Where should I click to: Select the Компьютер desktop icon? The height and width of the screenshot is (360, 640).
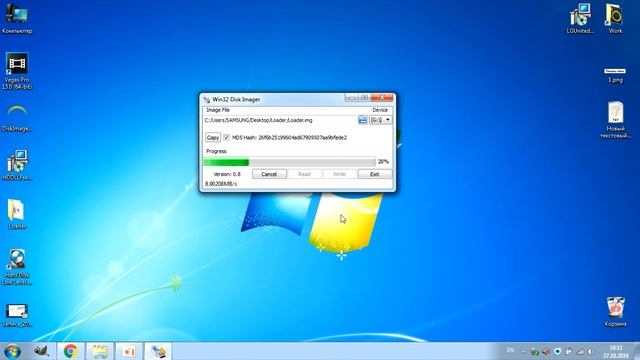click(x=17, y=18)
